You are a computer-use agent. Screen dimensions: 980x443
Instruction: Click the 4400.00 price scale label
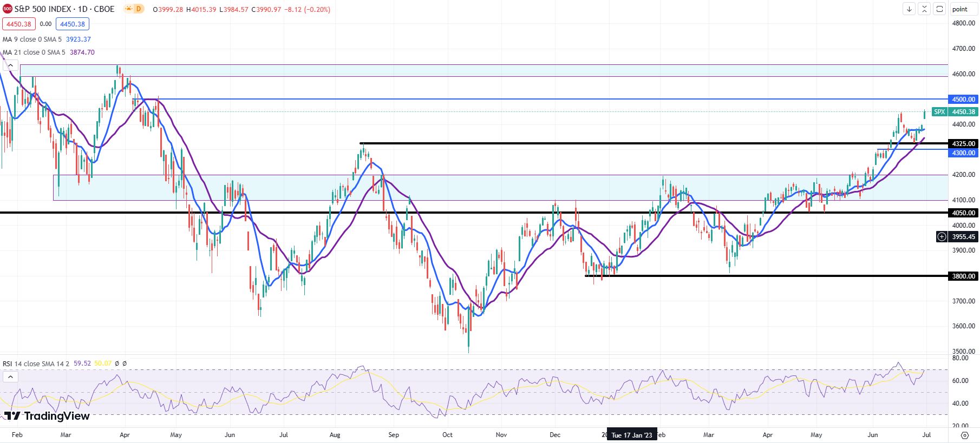(x=963, y=124)
